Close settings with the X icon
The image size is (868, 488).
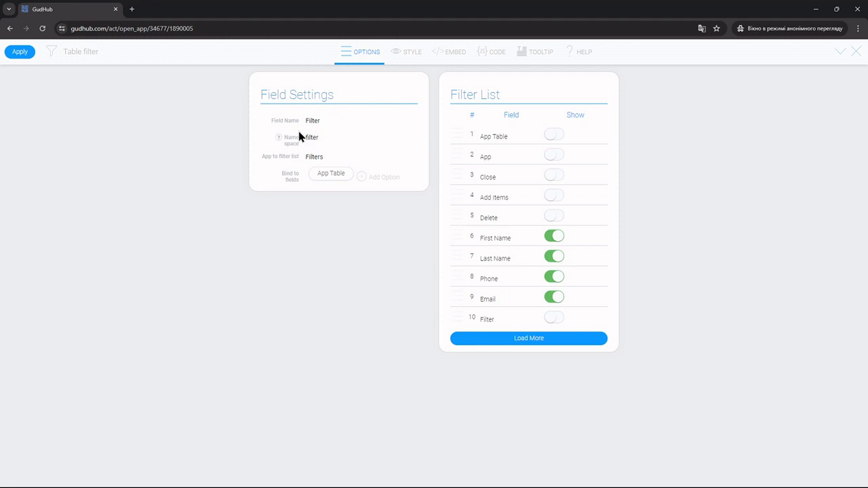click(856, 52)
